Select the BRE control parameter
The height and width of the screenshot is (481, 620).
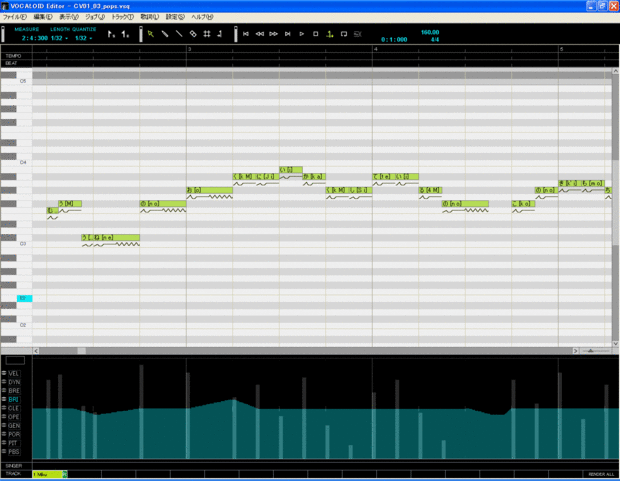[14, 391]
